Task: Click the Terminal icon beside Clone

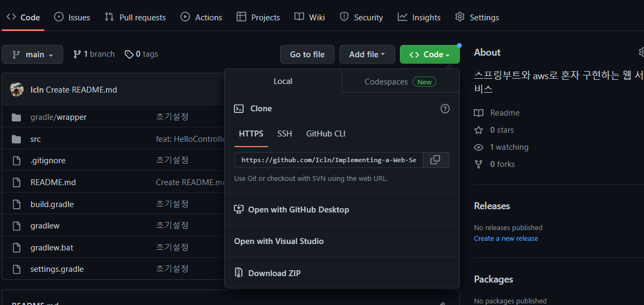Action: click(x=239, y=109)
